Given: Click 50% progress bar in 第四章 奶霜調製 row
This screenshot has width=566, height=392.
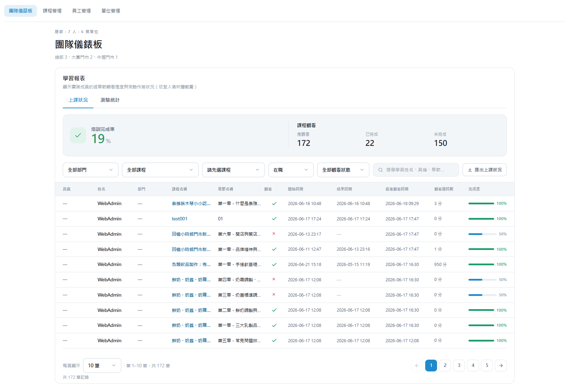Looking at the screenshot, I should 482,280.
